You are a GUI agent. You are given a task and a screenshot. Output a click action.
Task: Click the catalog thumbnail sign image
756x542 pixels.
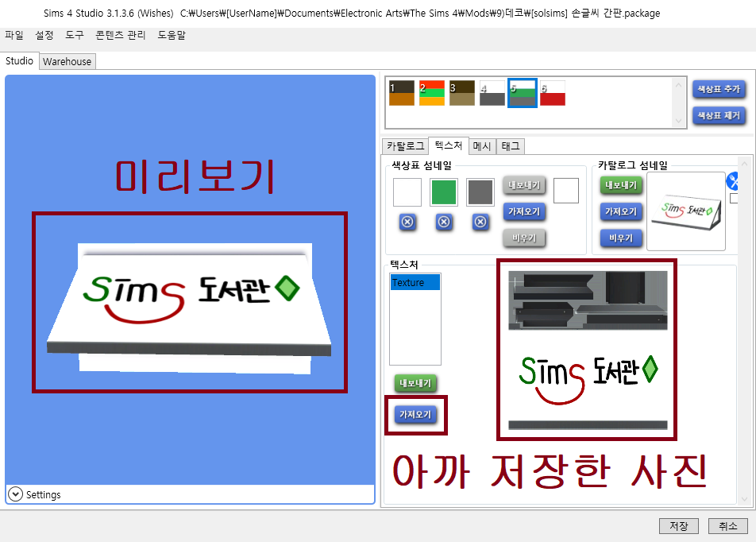click(x=685, y=211)
